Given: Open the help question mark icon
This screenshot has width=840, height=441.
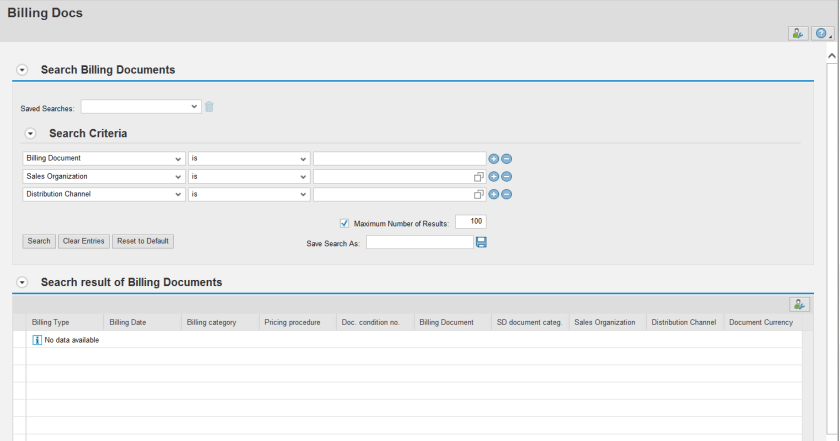Looking at the screenshot, I should pyautogui.click(x=822, y=33).
